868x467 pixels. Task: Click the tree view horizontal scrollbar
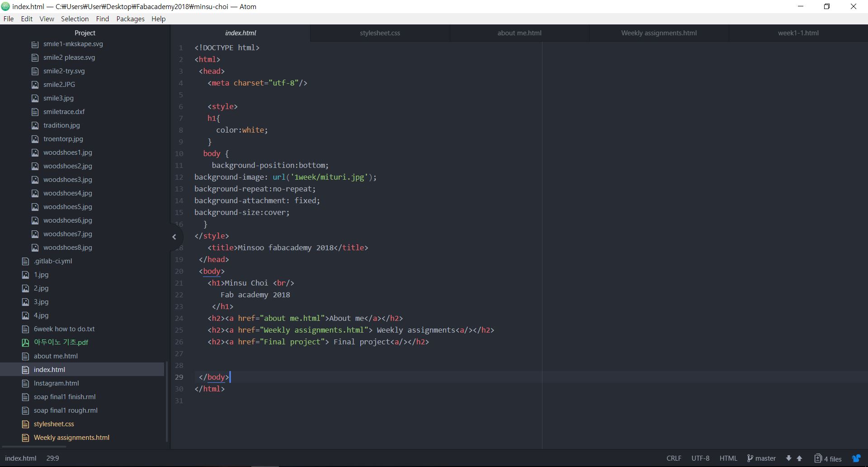click(x=34, y=447)
